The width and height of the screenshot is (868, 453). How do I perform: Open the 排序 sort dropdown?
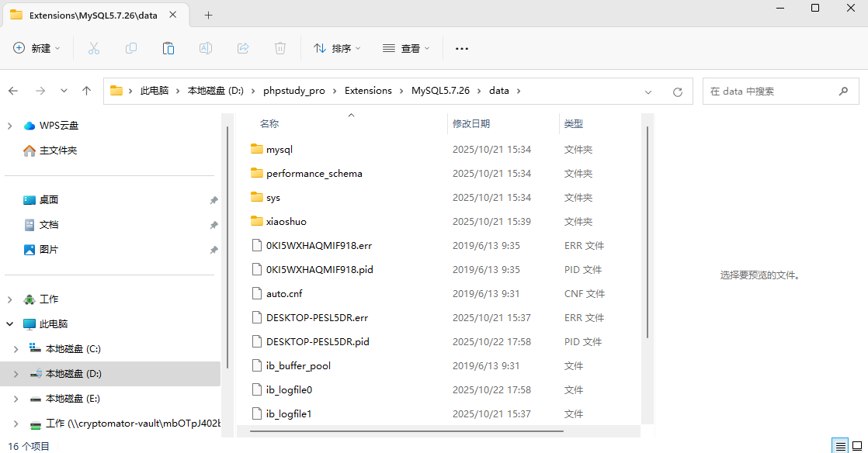click(x=337, y=48)
